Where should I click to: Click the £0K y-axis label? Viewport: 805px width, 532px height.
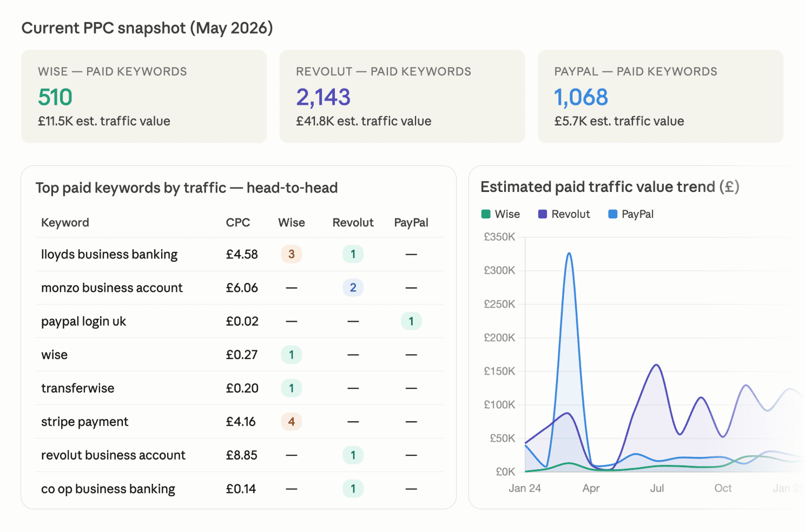(505, 471)
